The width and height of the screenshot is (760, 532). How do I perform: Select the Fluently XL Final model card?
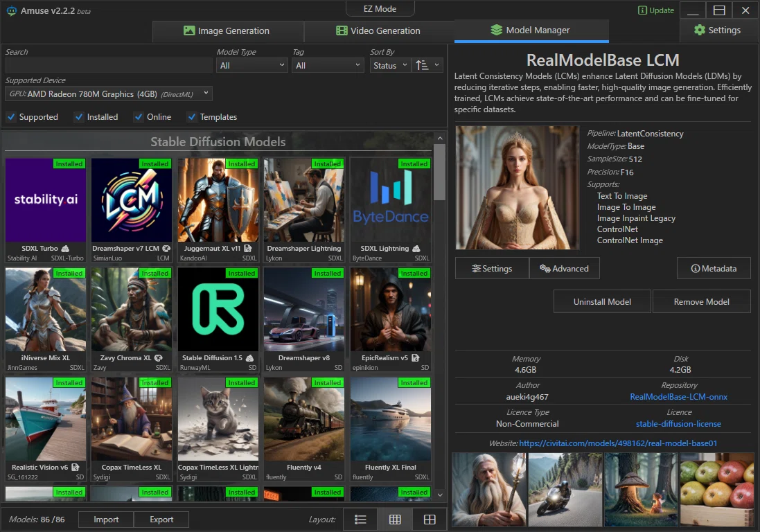tap(391, 429)
